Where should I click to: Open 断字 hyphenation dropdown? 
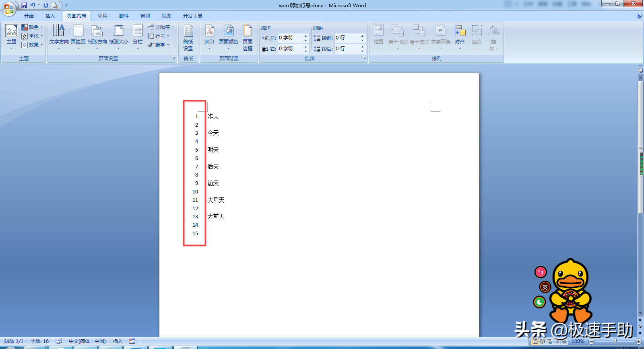pos(159,45)
